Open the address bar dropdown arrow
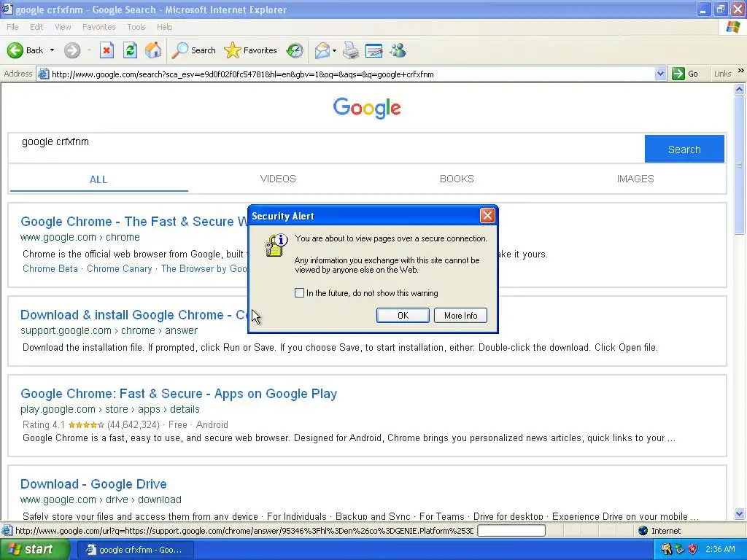The width and height of the screenshot is (747, 560). (x=660, y=74)
